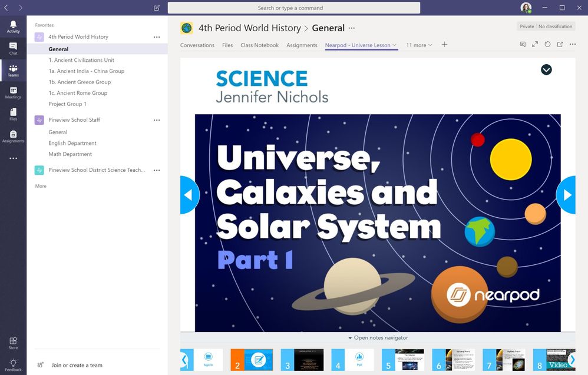588x375 pixels.
Task: Select Pineview School Staff team
Action: point(74,120)
